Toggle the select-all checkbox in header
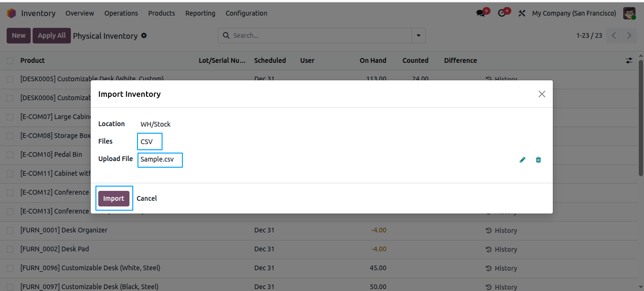 click(10, 60)
